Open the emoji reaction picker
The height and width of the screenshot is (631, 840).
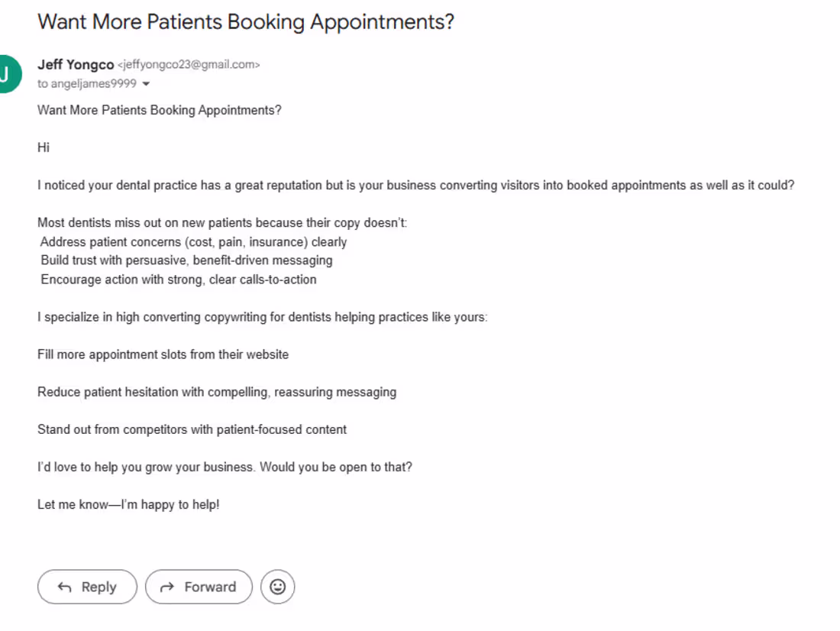pyautogui.click(x=278, y=587)
